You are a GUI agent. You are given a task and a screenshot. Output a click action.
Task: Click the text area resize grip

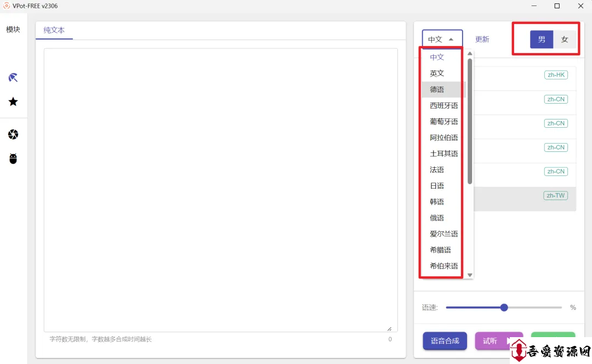point(389,329)
